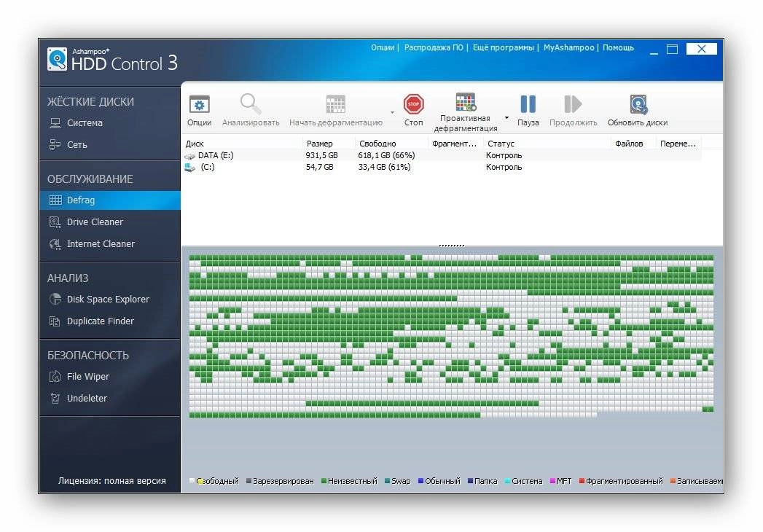Expand Начать дефрагментацию dropdown arrow

pyautogui.click(x=392, y=112)
